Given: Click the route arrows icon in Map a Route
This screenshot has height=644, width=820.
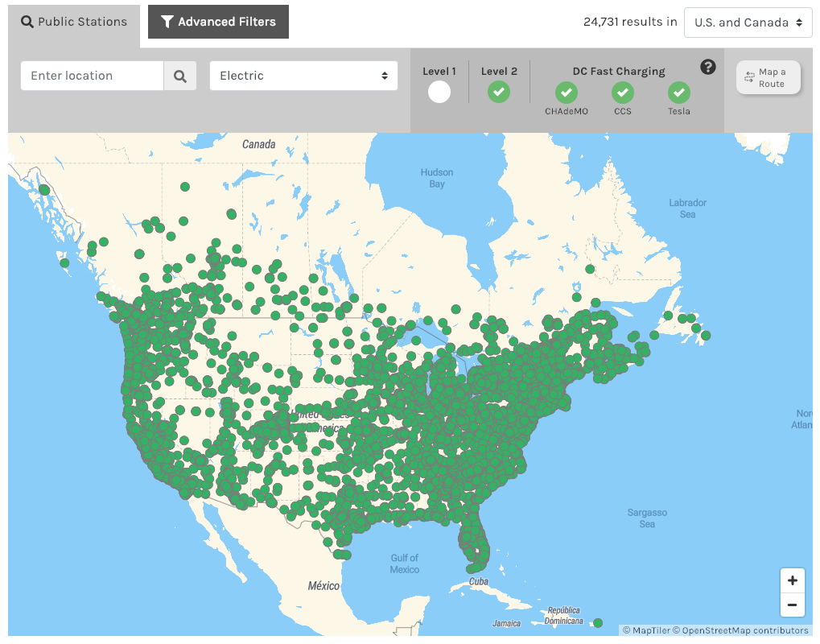Looking at the screenshot, I should coord(749,77).
